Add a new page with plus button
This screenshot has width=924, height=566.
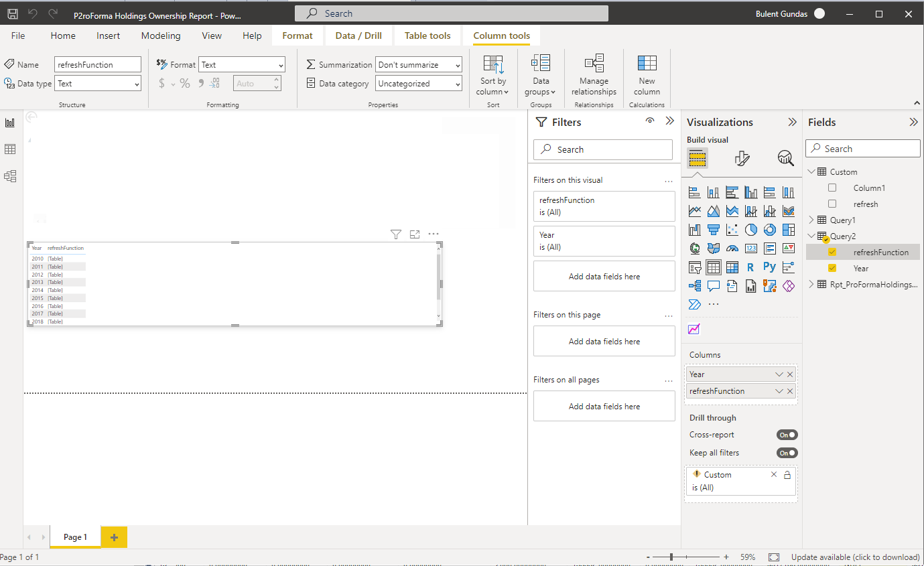point(114,537)
